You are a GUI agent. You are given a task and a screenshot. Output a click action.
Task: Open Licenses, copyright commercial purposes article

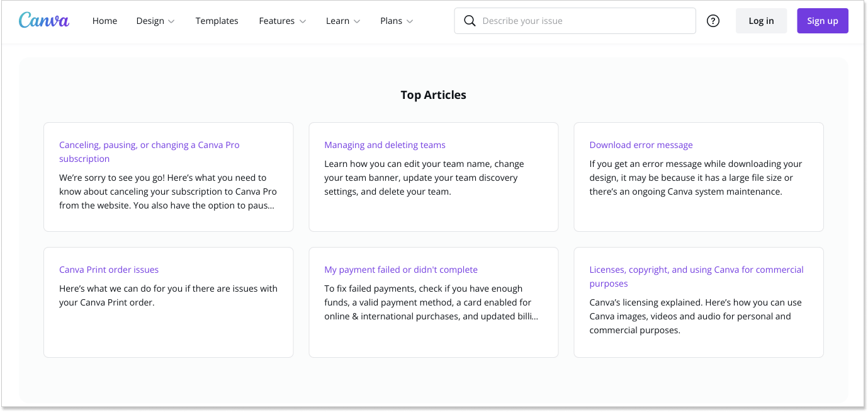click(x=696, y=277)
